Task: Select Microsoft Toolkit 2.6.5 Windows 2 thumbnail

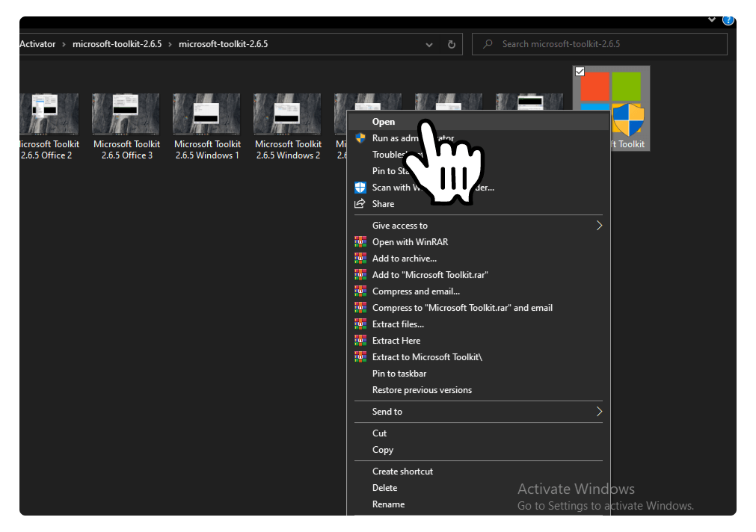Action: coord(287,114)
